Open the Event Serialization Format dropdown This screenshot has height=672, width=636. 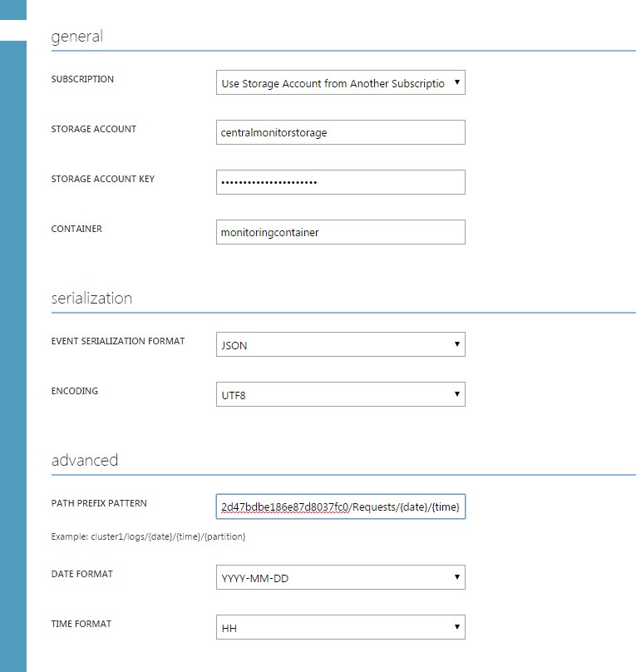(x=341, y=344)
